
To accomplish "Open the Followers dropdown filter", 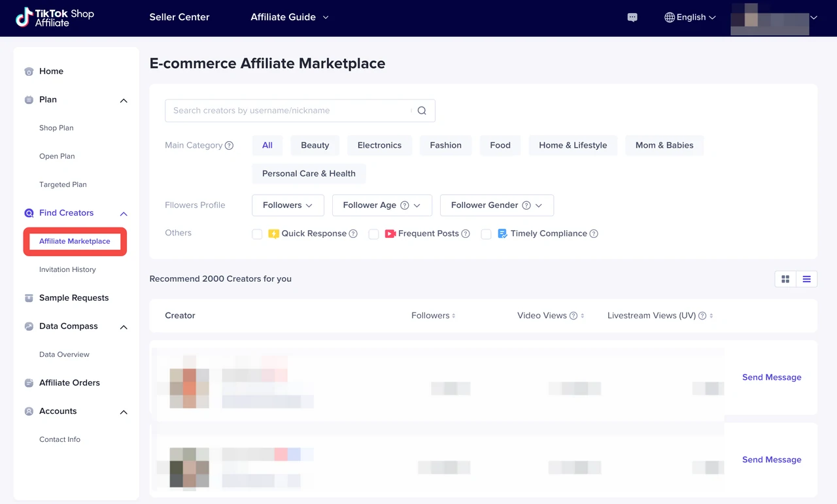I will 288,205.
